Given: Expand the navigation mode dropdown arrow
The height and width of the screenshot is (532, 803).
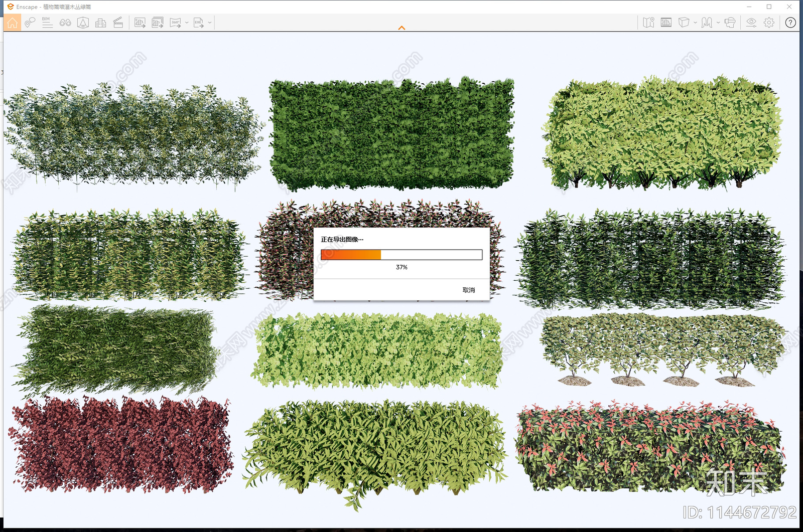Looking at the screenshot, I should (x=718, y=23).
